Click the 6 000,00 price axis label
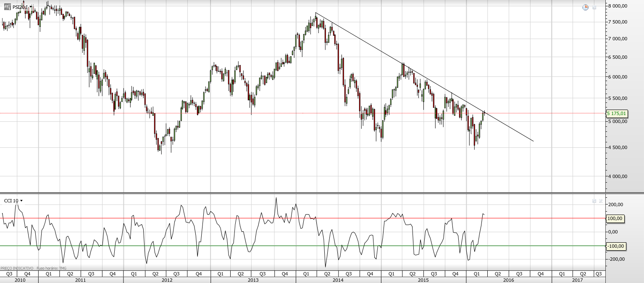Viewport: 644px width, 283px height. (617, 77)
